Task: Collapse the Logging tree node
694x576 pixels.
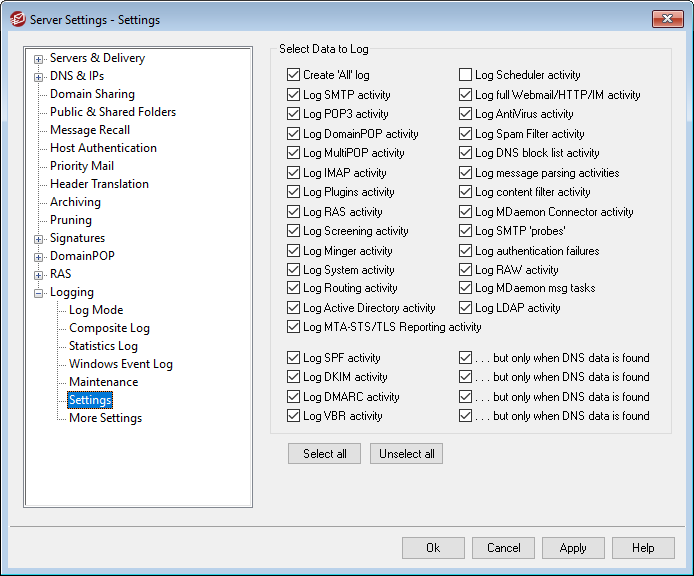Action: (x=39, y=293)
